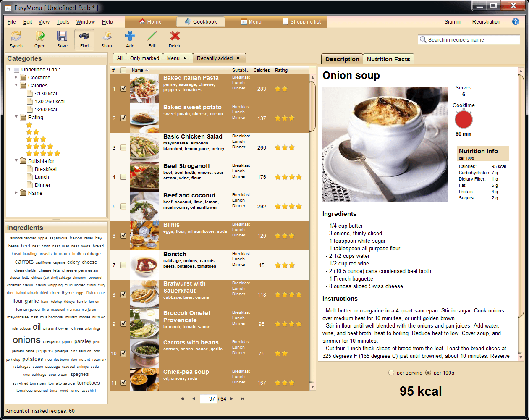
Task: Go to the Shopping list section
Action: click(302, 22)
